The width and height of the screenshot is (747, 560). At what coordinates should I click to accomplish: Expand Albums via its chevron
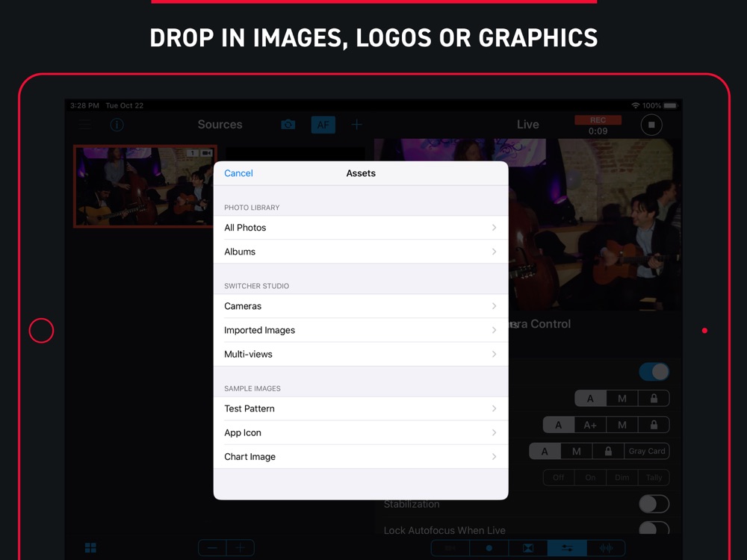(x=494, y=252)
